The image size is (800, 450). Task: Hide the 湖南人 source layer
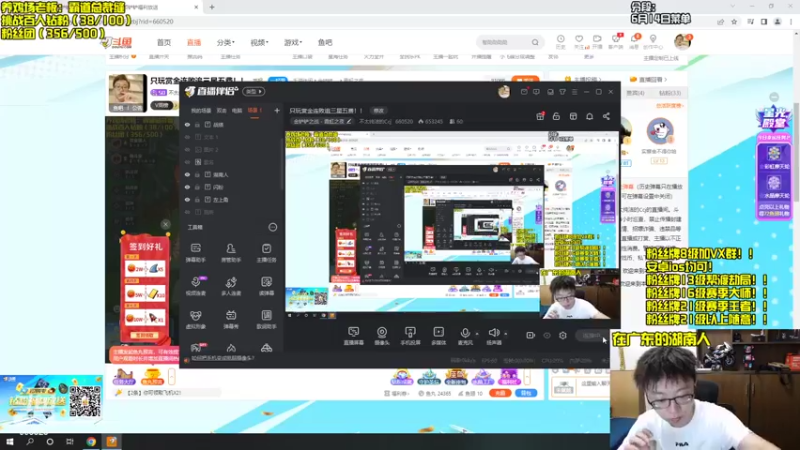pyautogui.click(x=187, y=174)
